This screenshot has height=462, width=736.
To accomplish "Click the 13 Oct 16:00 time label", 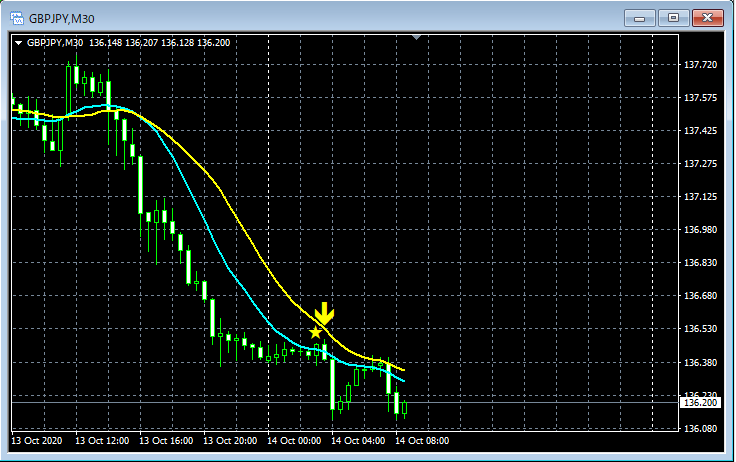I will pos(166,440).
